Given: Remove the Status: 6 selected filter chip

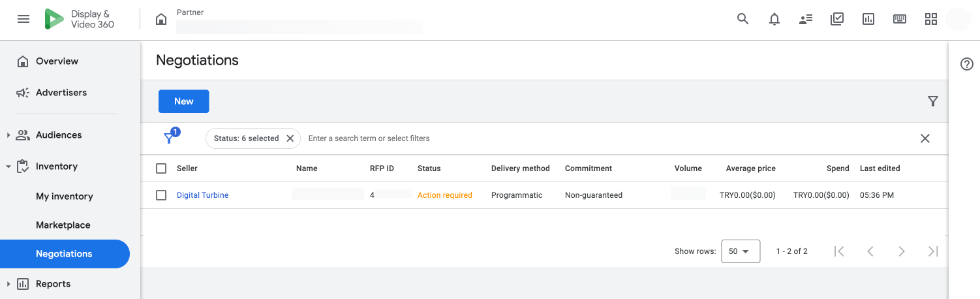Looking at the screenshot, I should pos(290,138).
